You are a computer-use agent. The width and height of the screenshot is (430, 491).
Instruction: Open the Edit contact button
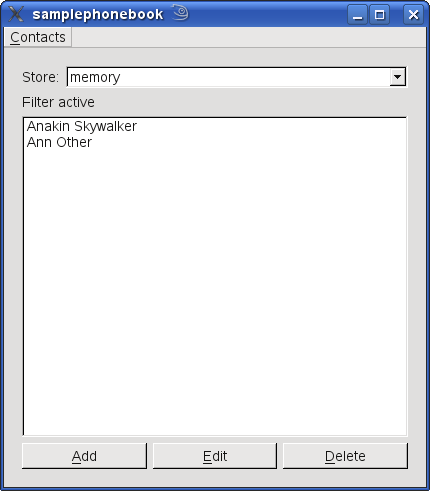215,456
